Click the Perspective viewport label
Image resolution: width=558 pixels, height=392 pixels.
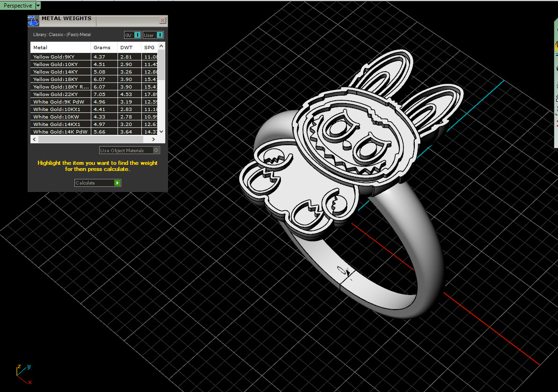tap(18, 5)
